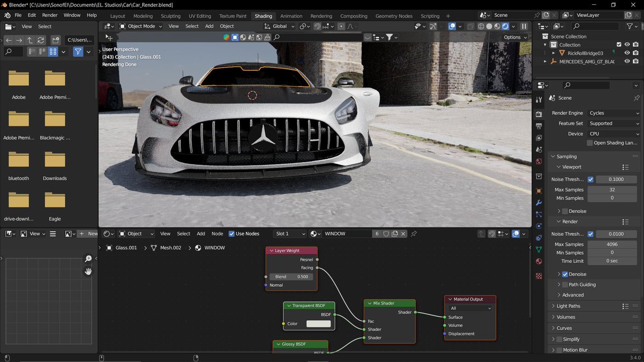This screenshot has width=644, height=362.
Task: Go forward in file browser history
Action: [x=19, y=40]
